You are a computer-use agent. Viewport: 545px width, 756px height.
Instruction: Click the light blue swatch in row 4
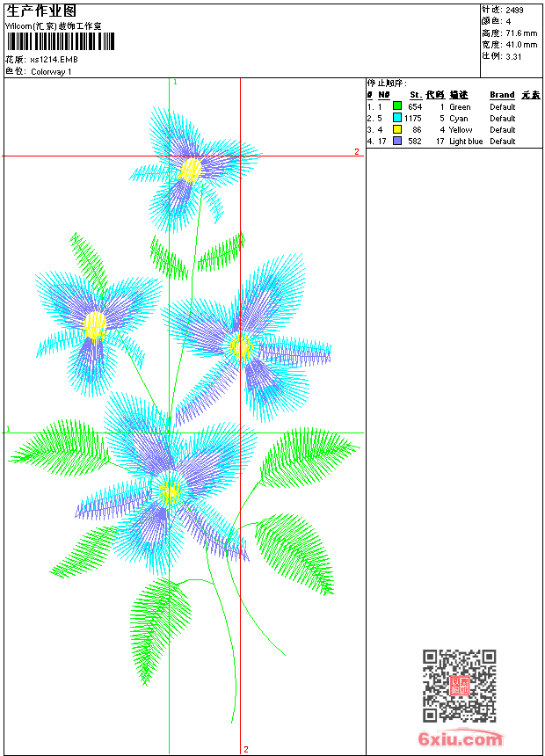tap(397, 141)
